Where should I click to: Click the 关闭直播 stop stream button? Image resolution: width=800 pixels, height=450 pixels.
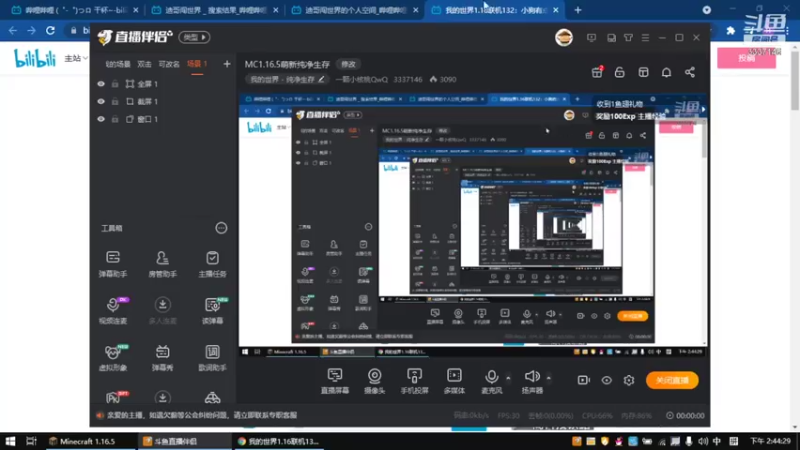672,380
